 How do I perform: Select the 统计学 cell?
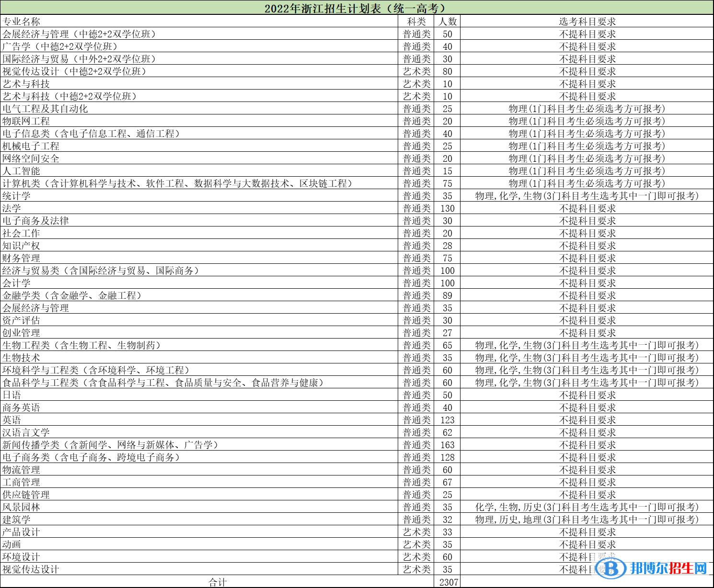point(199,195)
